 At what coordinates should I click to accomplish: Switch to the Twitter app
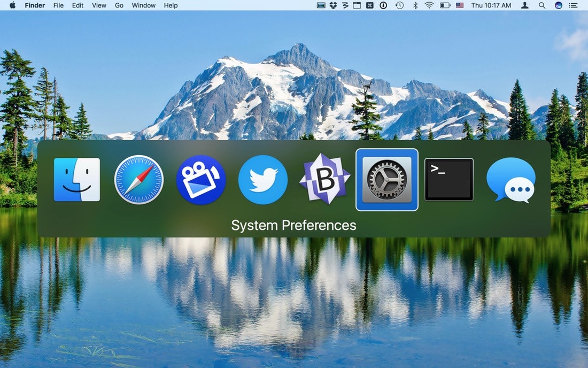pos(263,180)
